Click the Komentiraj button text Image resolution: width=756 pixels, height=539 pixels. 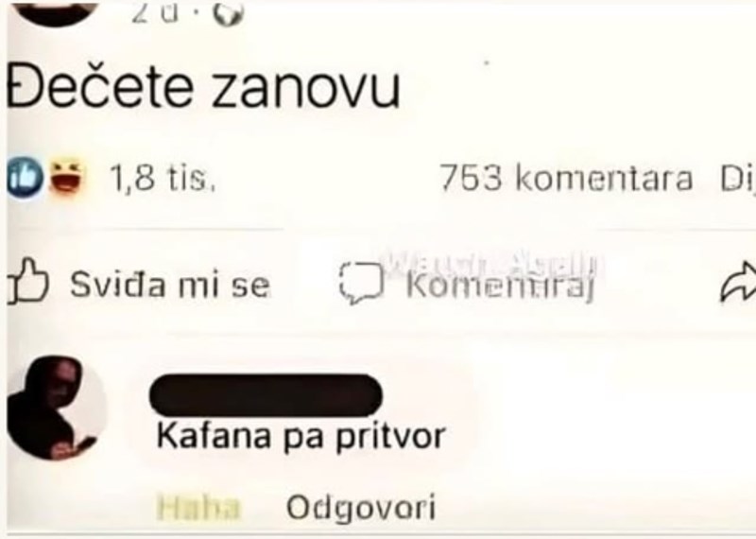tap(500, 285)
